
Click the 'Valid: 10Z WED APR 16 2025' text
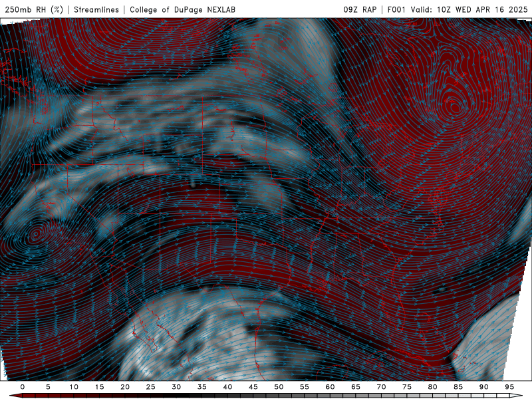point(469,9)
